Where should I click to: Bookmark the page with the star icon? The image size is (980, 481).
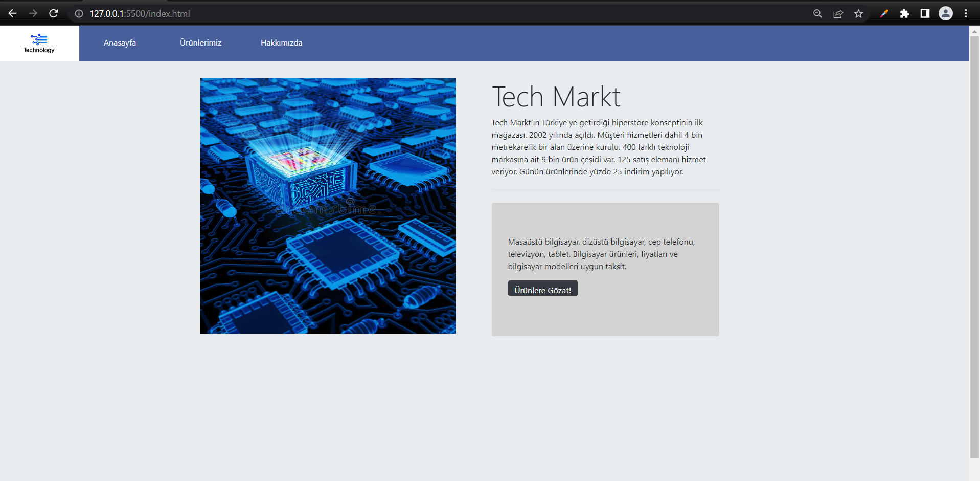(858, 13)
